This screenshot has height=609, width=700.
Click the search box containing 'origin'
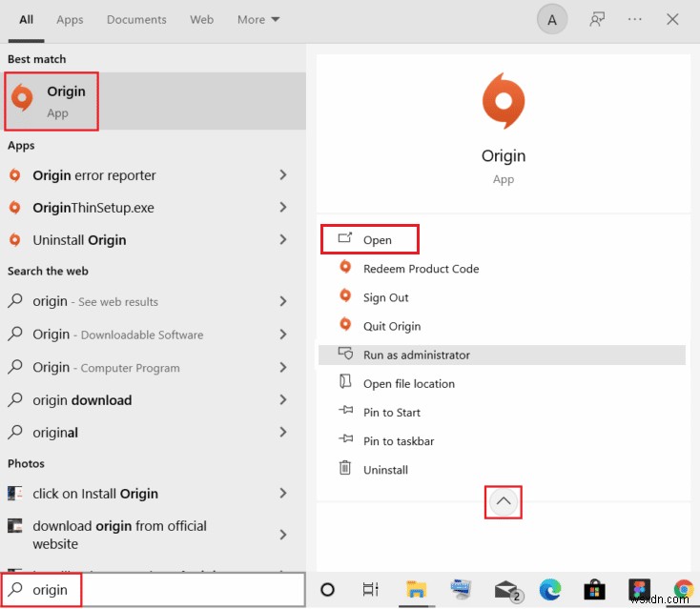(154, 590)
